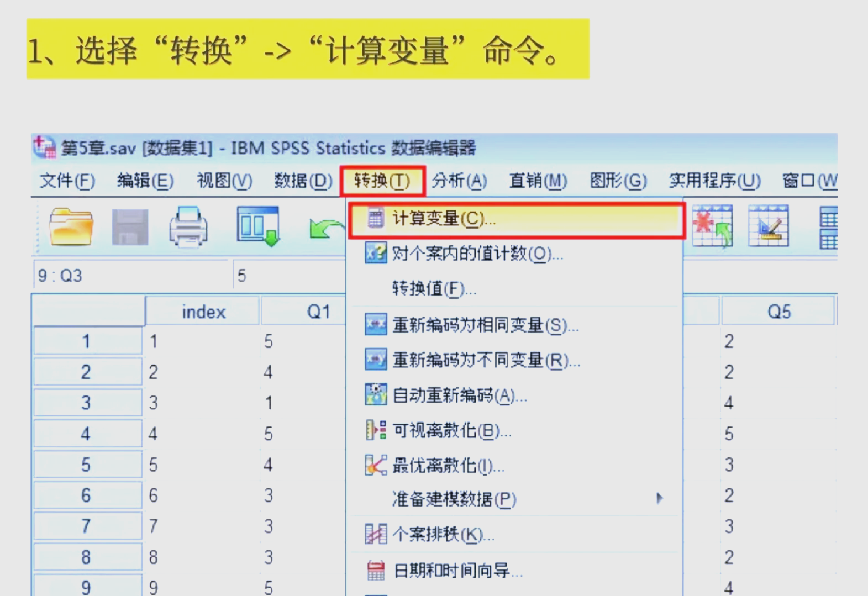Open the 编辑(E) menu
Image resolution: width=868 pixels, height=596 pixels.
145,181
